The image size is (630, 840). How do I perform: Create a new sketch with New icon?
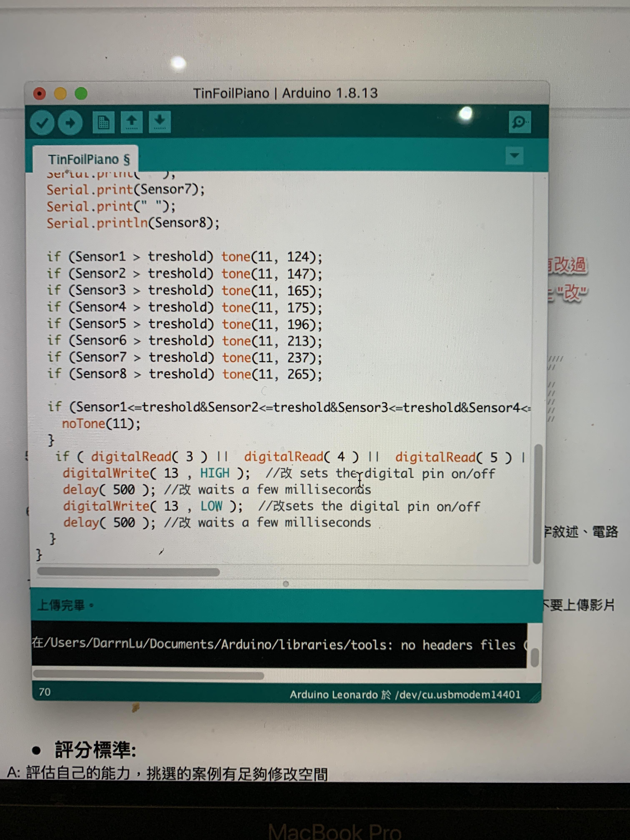[x=103, y=122]
